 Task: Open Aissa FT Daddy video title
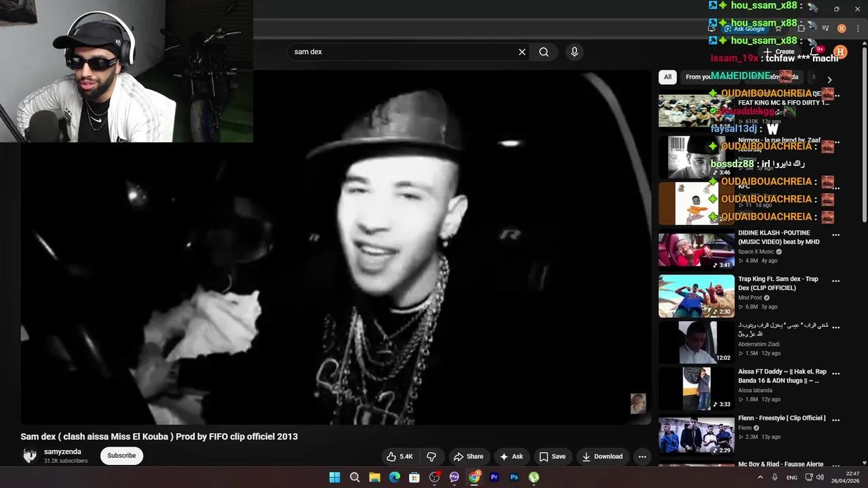tap(782, 376)
